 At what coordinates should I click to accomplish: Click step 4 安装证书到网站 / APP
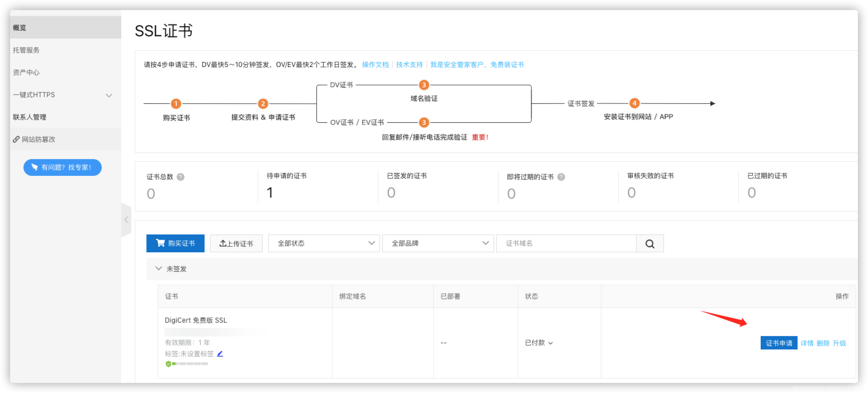(x=634, y=103)
